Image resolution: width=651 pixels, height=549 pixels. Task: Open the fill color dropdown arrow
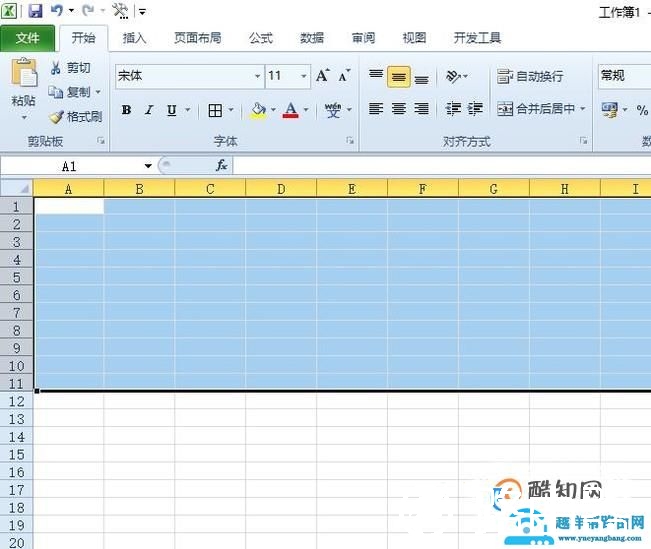point(273,110)
